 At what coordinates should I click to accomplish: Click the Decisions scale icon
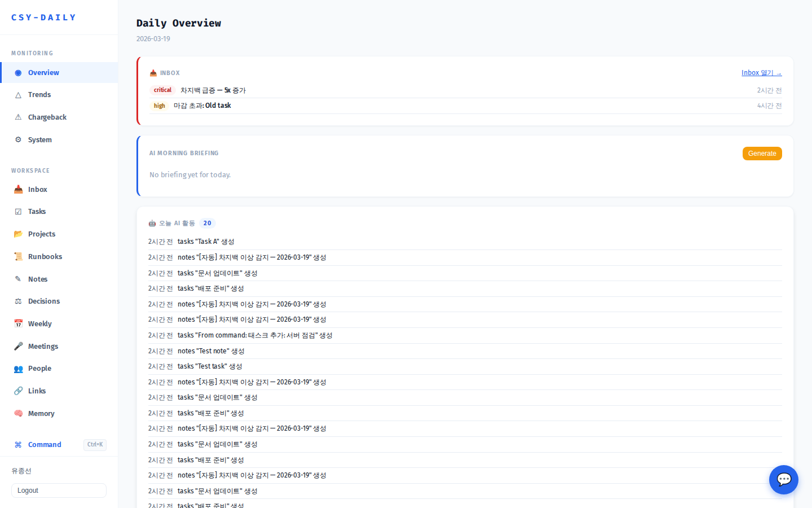[18, 301]
